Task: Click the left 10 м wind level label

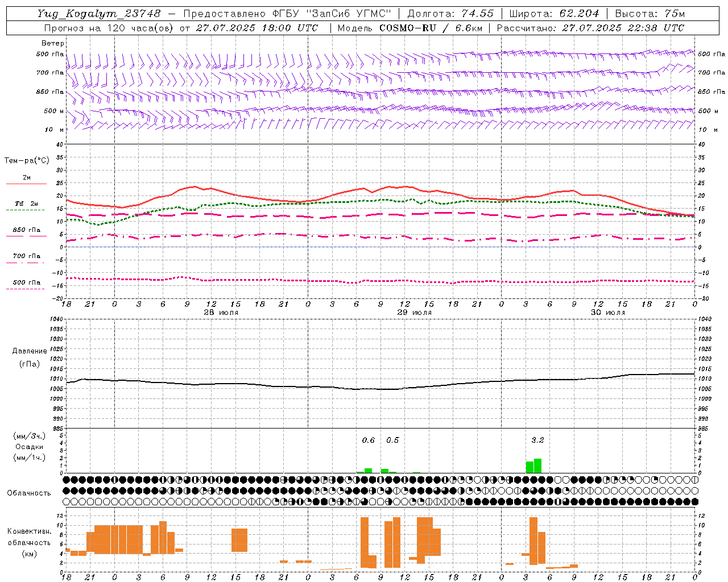Action: coord(54,130)
